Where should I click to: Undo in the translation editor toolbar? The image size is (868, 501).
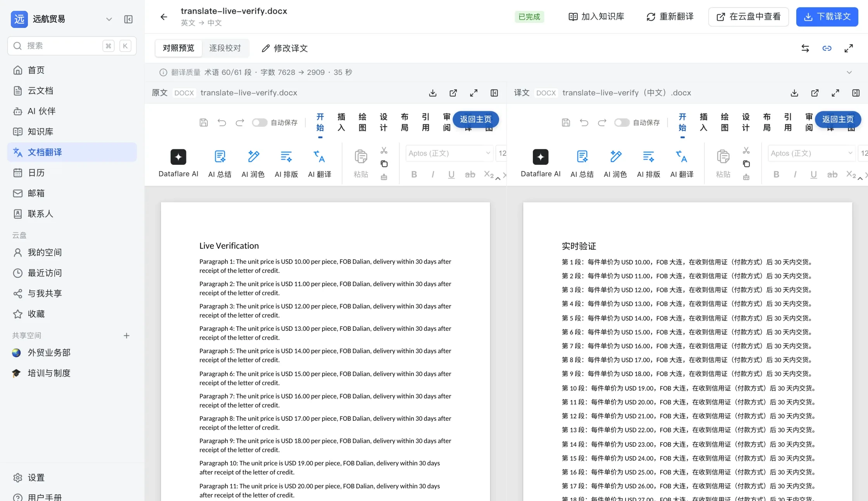coord(584,123)
